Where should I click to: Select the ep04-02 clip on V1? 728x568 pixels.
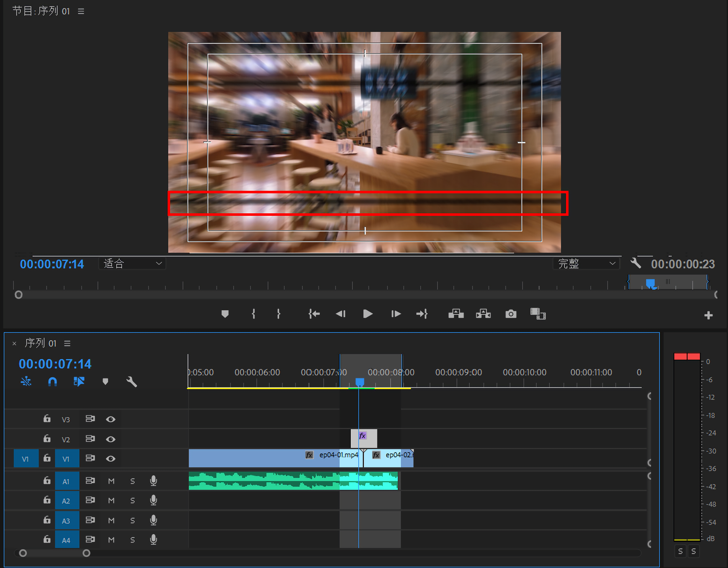click(x=388, y=458)
